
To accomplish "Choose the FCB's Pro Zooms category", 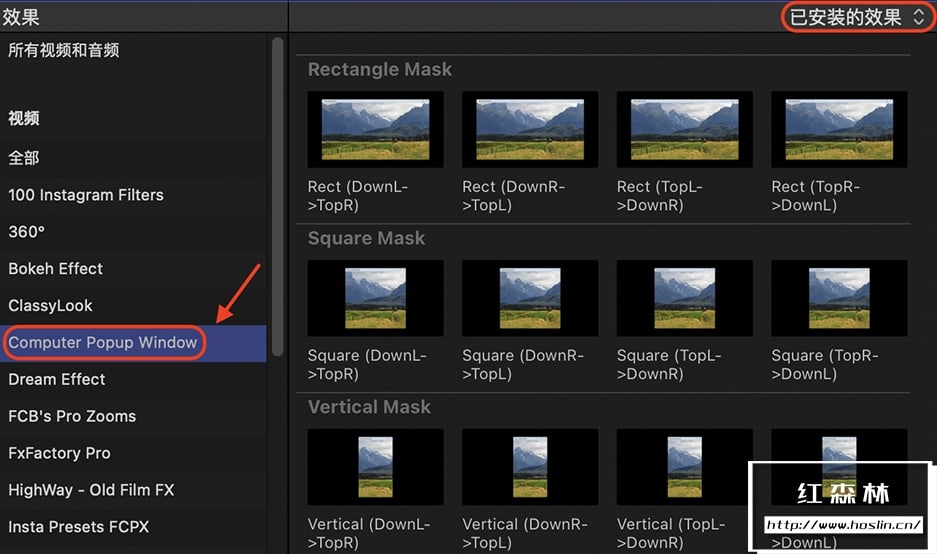I will point(72,416).
